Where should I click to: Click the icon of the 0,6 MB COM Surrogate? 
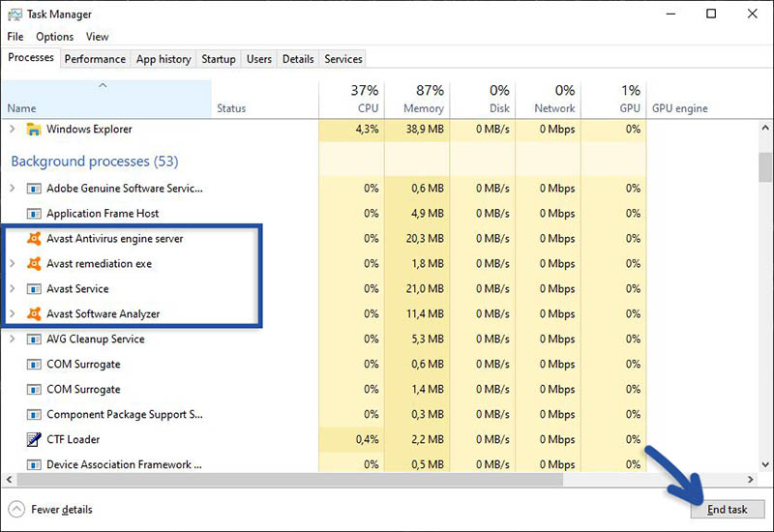[34, 365]
